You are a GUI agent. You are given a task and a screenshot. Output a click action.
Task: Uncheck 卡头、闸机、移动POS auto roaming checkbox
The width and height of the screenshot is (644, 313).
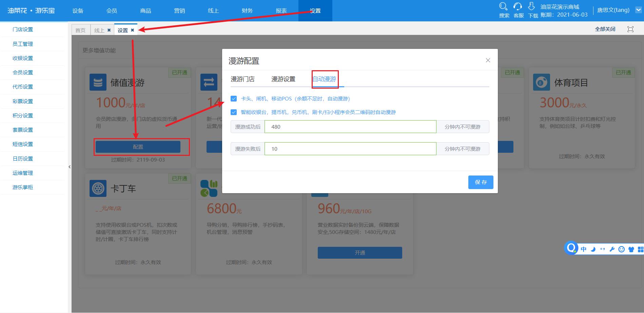coord(234,98)
